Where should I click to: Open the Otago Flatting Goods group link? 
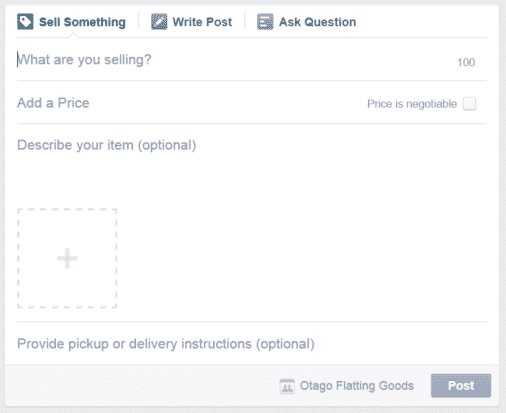click(x=357, y=386)
